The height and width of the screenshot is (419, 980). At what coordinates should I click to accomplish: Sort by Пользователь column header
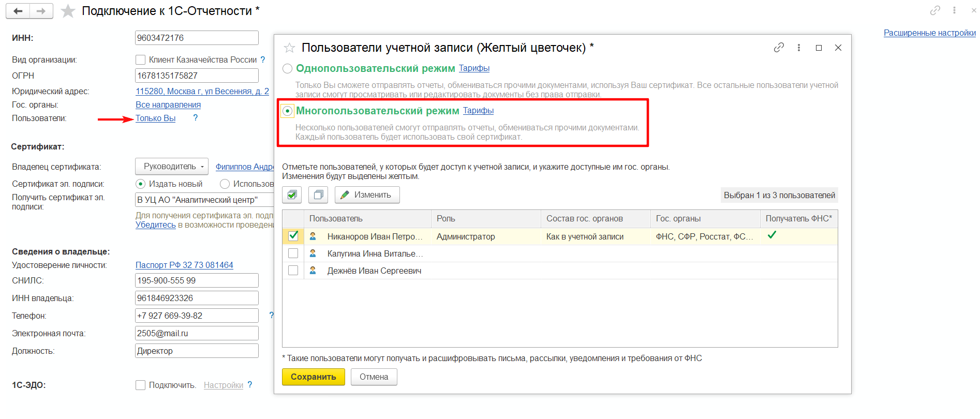click(x=368, y=219)
